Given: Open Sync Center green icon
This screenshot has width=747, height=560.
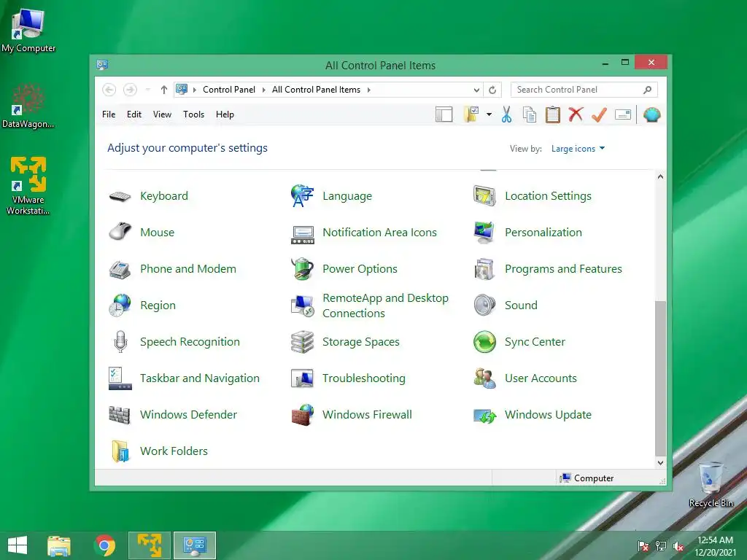Looking at the screenshot, I should tap(484, 342).
